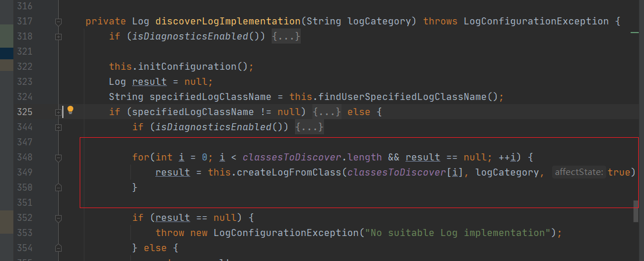Expand folded {...} after isDiagnosticsEnabled on line 318
This screenshot has height=261, width=644.
[286, 37]
